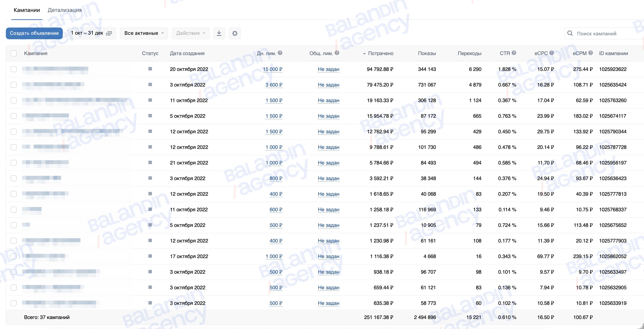Switch to the Кампании tab
Image resolution: width=644 pixels, height=329 pixels.
[x=27, y=10]
